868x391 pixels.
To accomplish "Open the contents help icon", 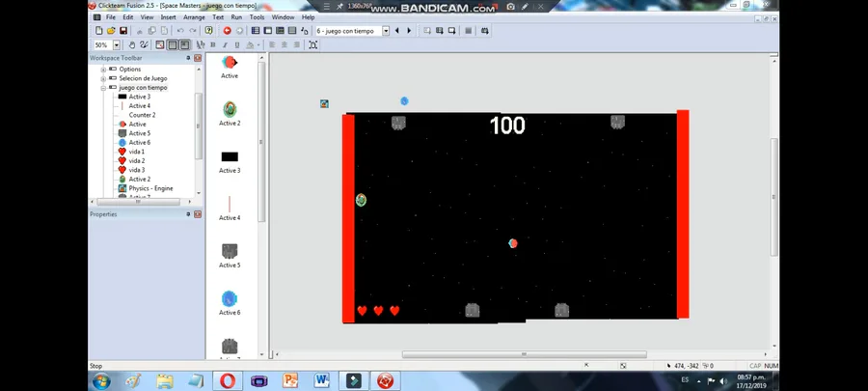I will [208, 31].
